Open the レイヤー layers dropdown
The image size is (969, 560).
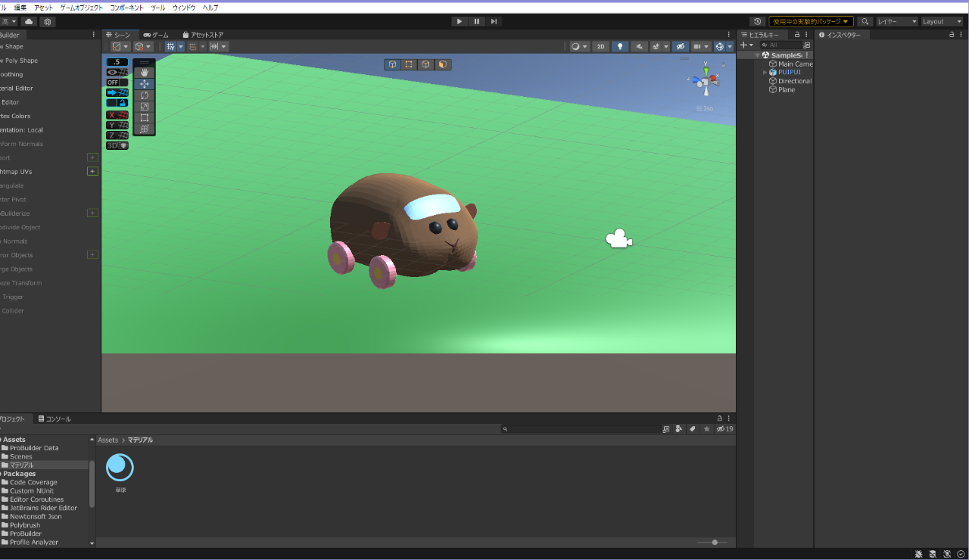(896, 22)
